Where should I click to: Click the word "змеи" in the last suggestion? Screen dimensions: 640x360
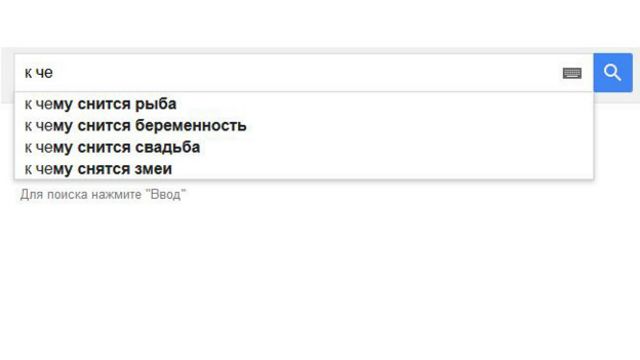pyautogui.click(x=153, y=169)
